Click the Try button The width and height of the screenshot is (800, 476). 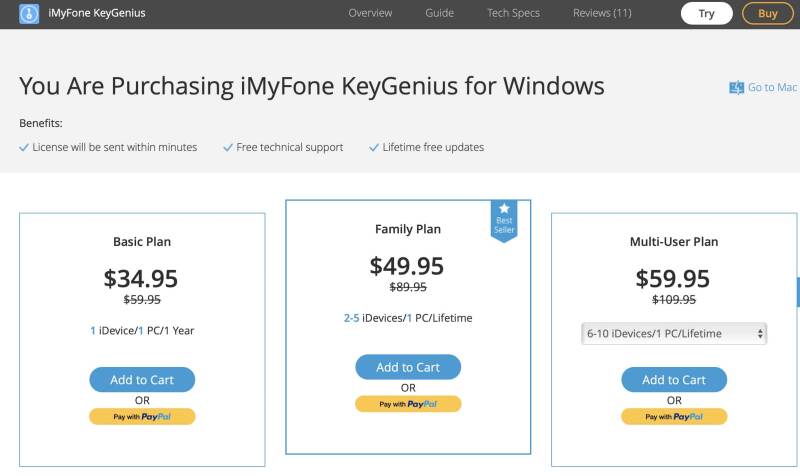click(x=706, y=14)
